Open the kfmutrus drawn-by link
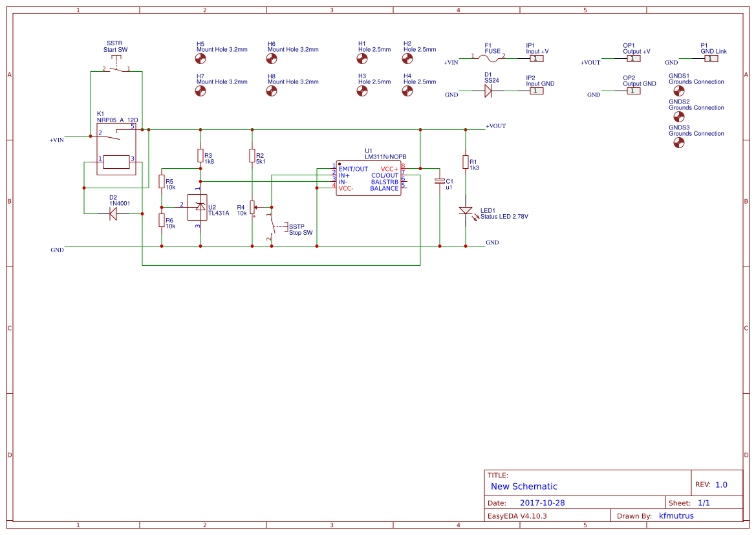 676,516
